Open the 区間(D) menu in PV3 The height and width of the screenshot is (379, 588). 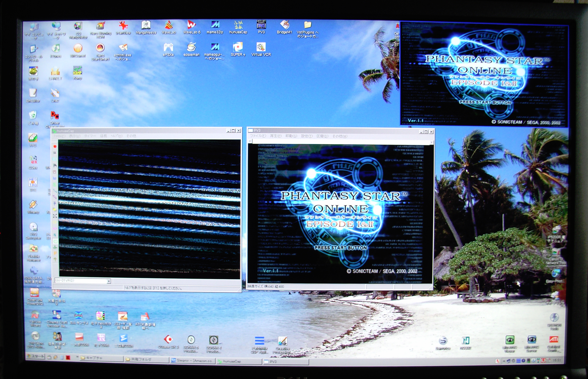tap(322, 136)
